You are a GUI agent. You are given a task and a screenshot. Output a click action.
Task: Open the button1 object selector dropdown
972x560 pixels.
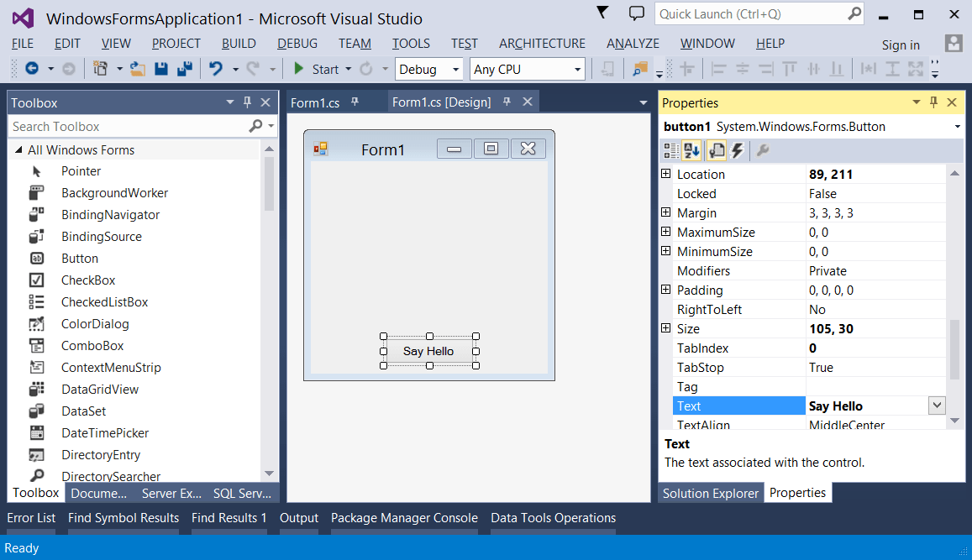[x=957, y=127]
